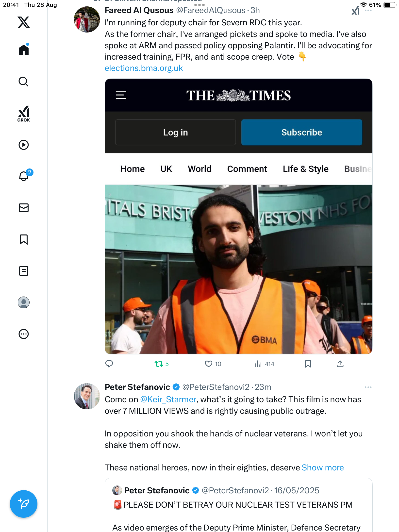Open the sidebar More circle menu
This screenshot has height=532, width=399.
24,334
